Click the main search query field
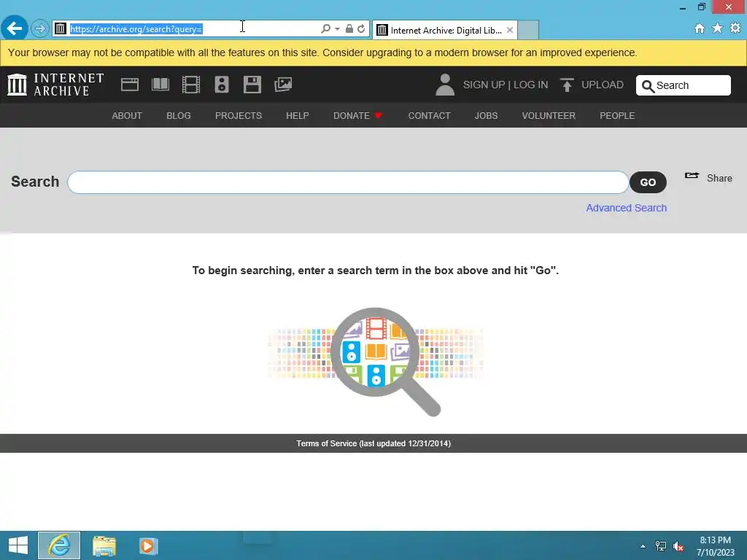The height and width of the screenshot is (560, 747). (x=348, y=182)
